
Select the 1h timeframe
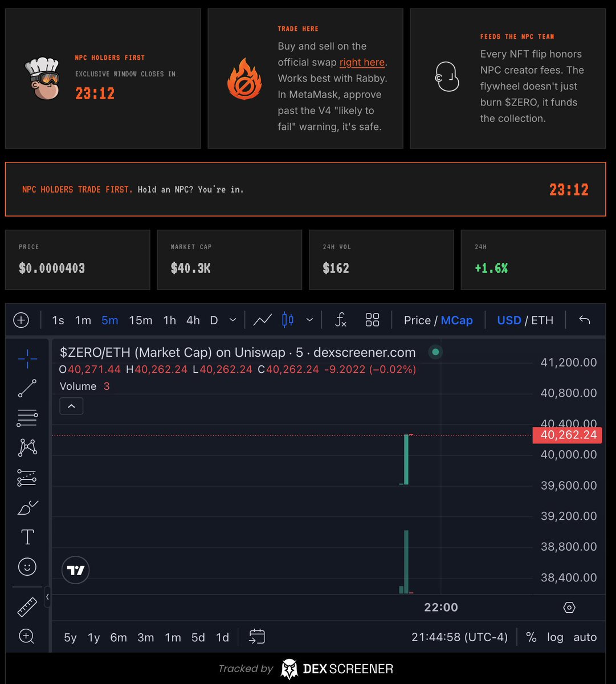[x=170, y=320]
